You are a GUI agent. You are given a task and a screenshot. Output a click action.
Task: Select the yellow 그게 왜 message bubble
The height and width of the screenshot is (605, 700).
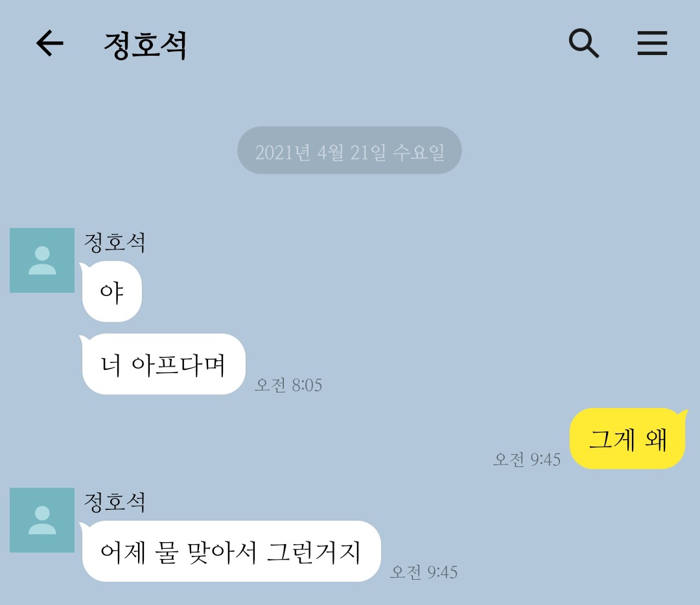[x=628, y=439]
